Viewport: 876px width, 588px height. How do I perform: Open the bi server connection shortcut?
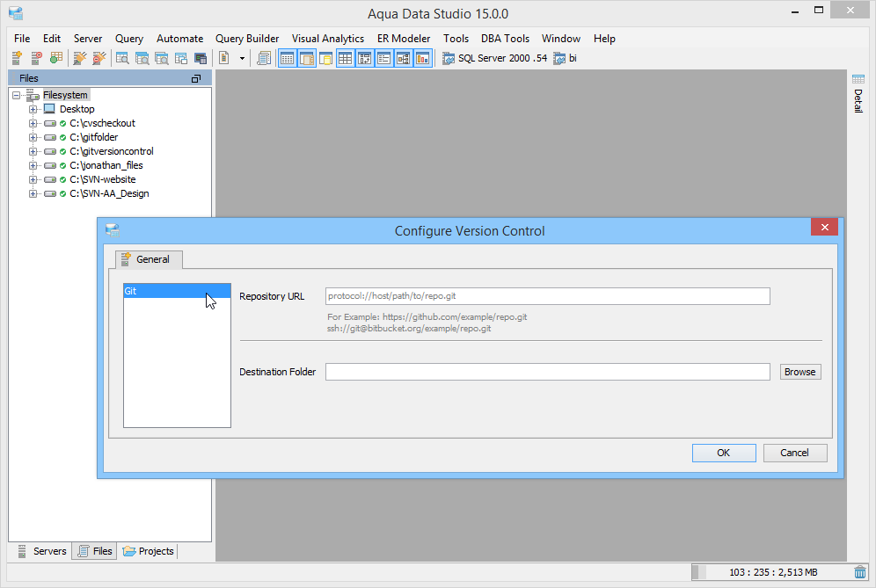tap(565, 58)
